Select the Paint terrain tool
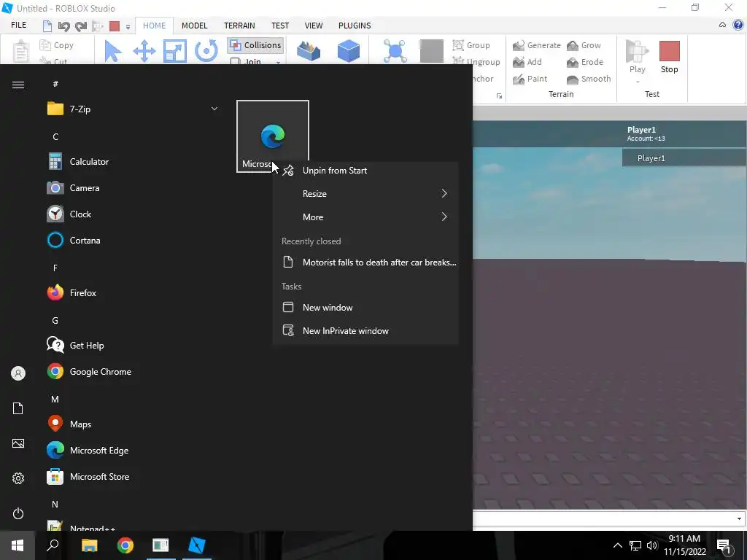 (530, 79)
